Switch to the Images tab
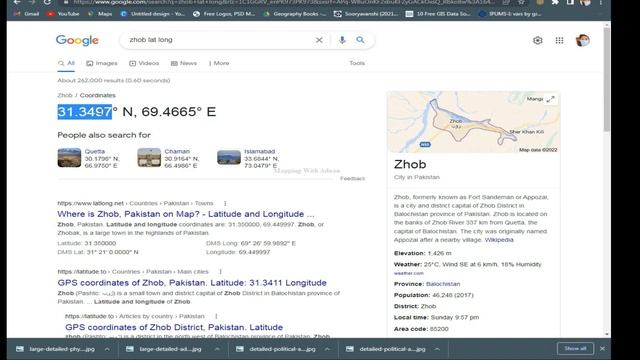This screenshot has height=360, width=640. click(x=102, y=63)
